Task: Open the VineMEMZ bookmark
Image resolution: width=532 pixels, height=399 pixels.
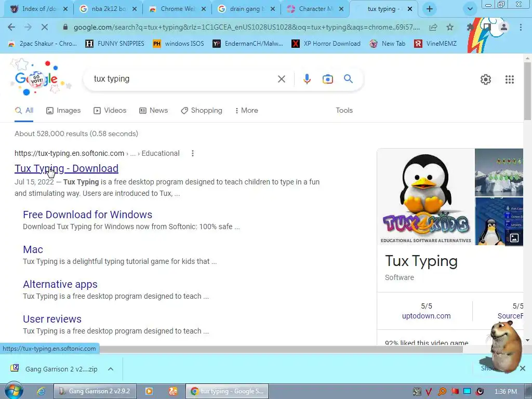Action: 435,44
